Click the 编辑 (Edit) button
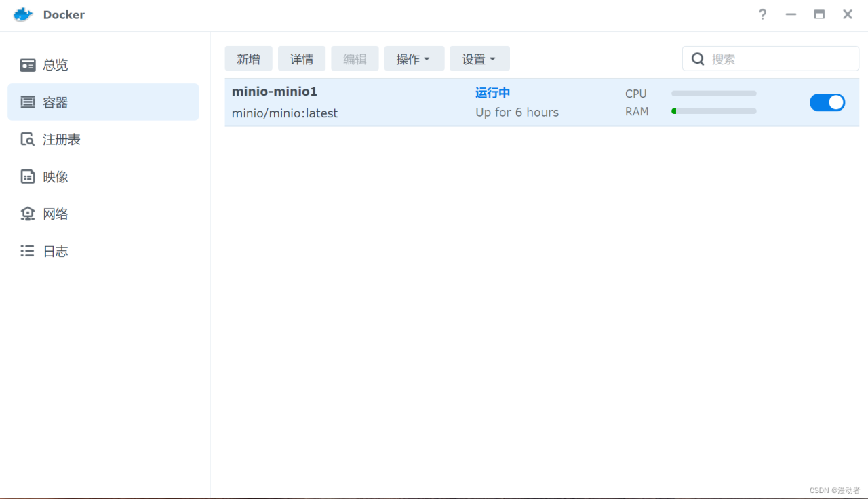 click(x=355, y=59)
